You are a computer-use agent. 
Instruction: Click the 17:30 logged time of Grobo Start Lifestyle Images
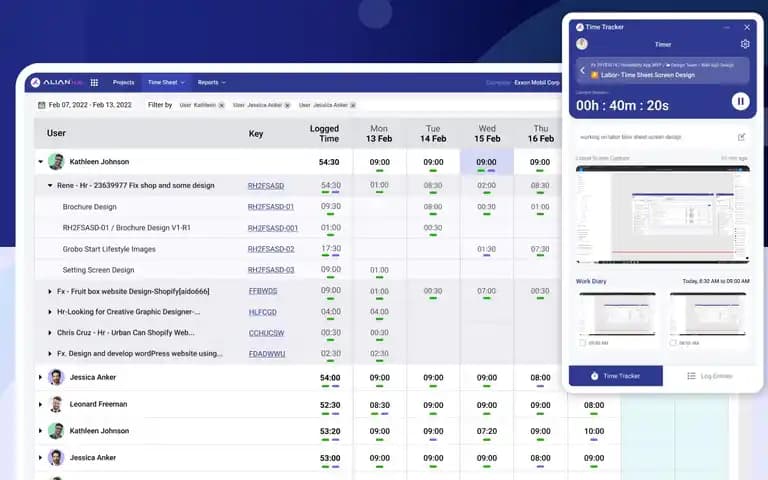click(331, 249)
